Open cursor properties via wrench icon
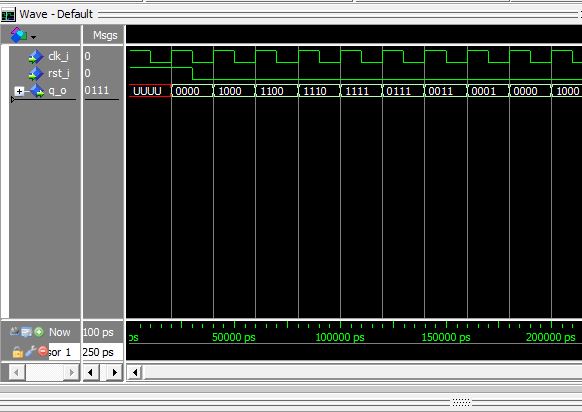 pyautogui.click(x=31, y=351)
